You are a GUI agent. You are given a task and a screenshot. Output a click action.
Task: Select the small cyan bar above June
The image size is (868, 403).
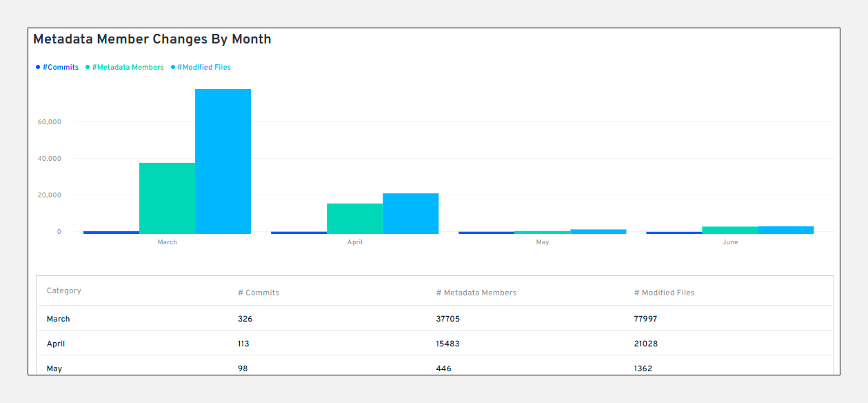point(786,229)
